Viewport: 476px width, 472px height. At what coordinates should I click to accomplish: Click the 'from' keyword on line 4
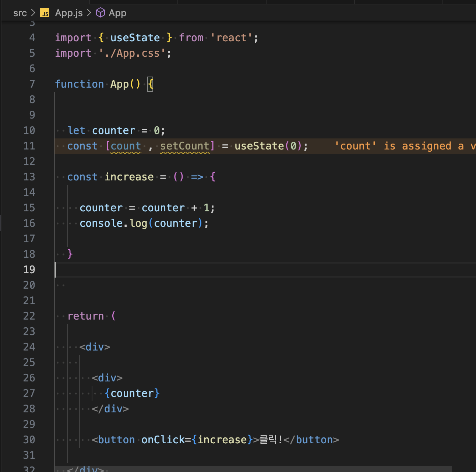(x=191, y=38)
